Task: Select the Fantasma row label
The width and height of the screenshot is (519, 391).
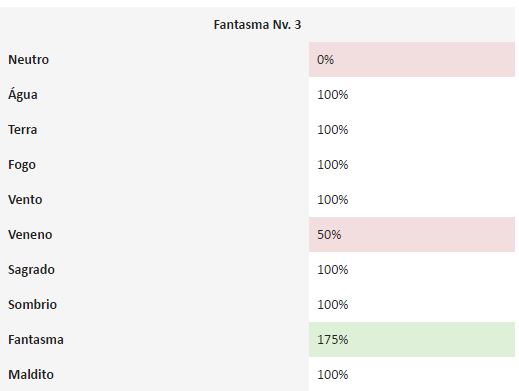Action: [36, 340]
